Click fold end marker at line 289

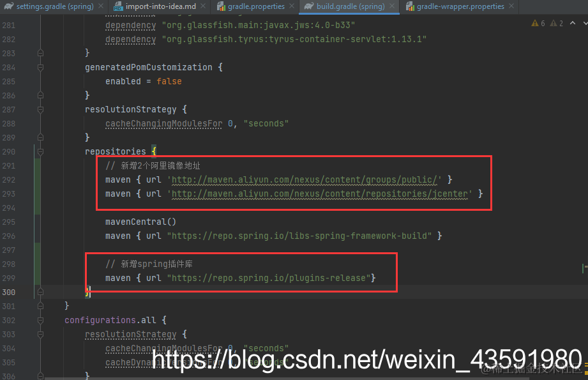coord(40,138)
